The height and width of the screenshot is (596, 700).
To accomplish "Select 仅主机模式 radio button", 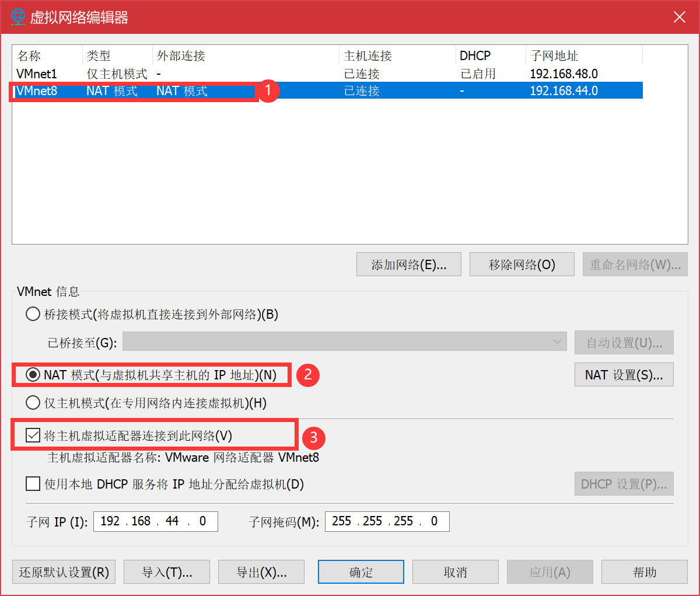I will pyautogui.click(x=33, y=403).
